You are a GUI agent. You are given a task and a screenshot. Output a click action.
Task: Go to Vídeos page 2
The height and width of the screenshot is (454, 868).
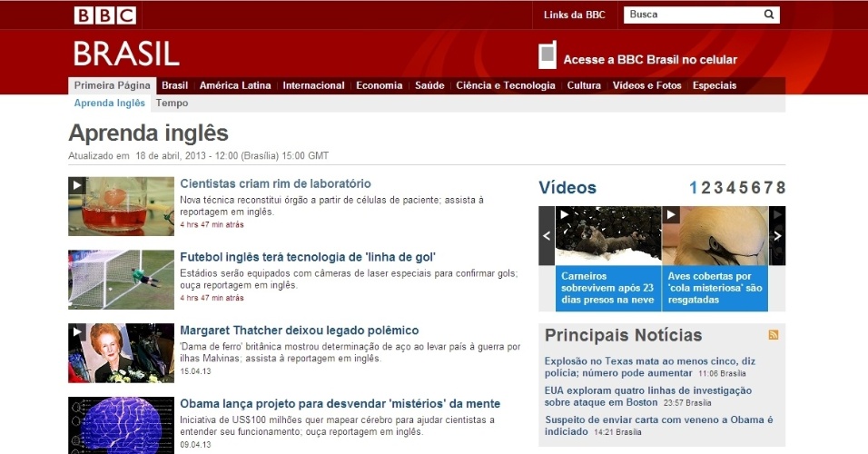(705, 188)
